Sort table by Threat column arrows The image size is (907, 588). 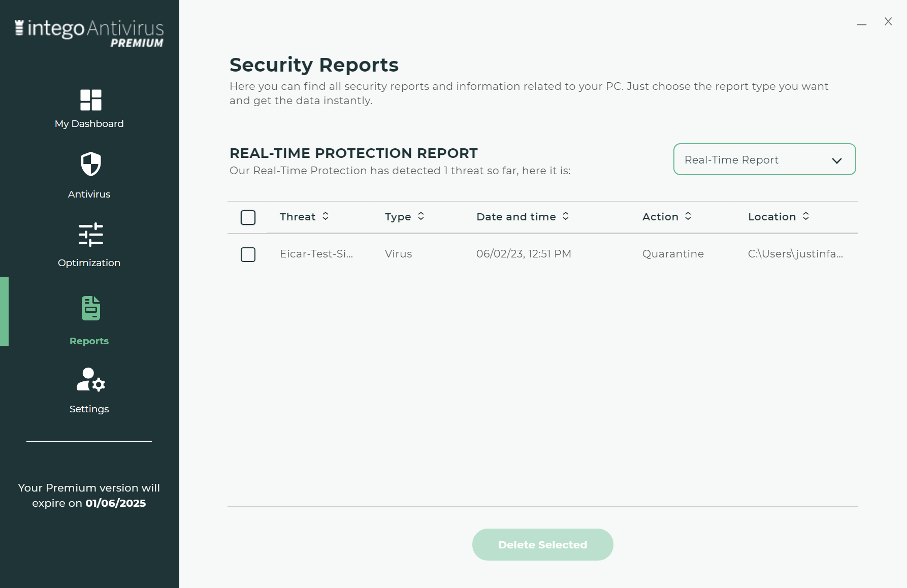[x=326, y=216]
